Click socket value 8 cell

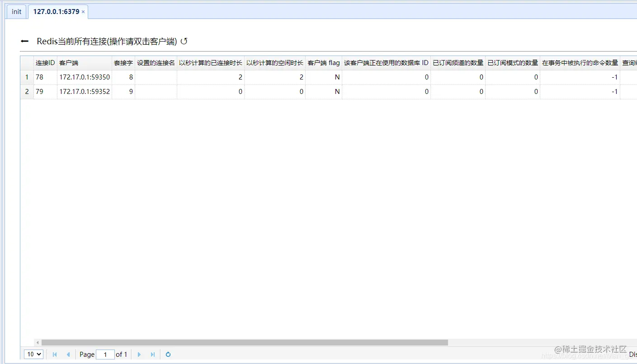pos(123,77)
